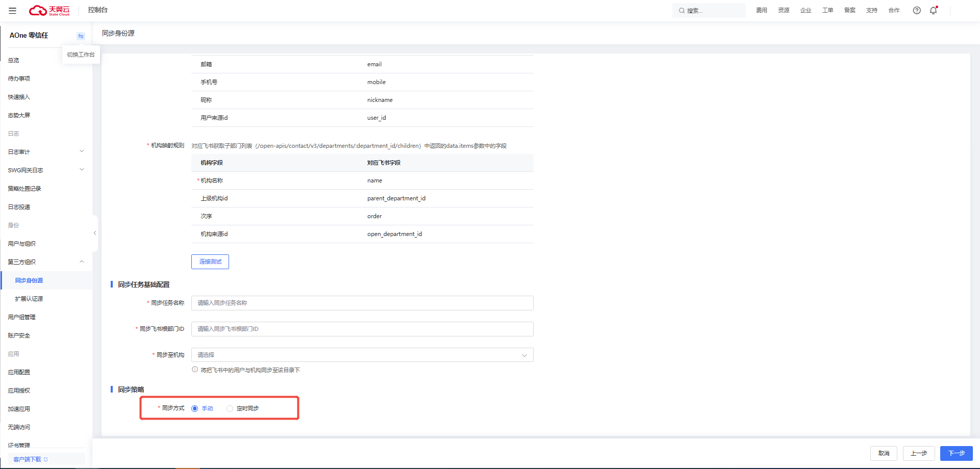Click the switch workspace icon beside AOne 零信任
Screen dimensions: 980x469
tap(81, 36)
